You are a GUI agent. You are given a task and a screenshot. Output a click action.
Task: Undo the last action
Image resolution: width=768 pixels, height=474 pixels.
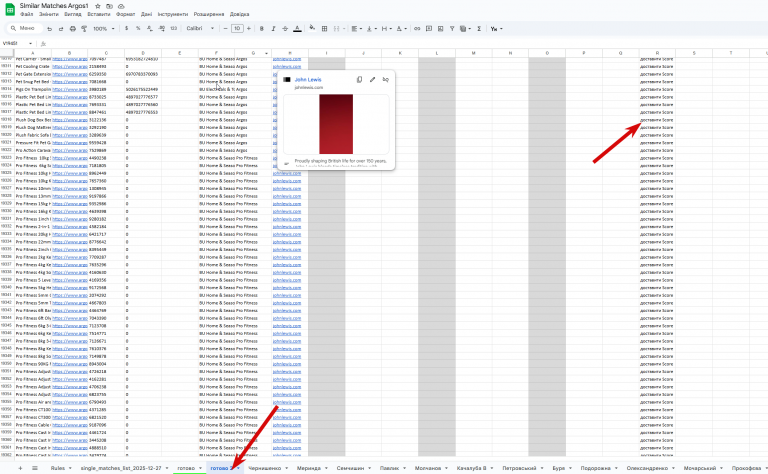[x=49, y=28]
